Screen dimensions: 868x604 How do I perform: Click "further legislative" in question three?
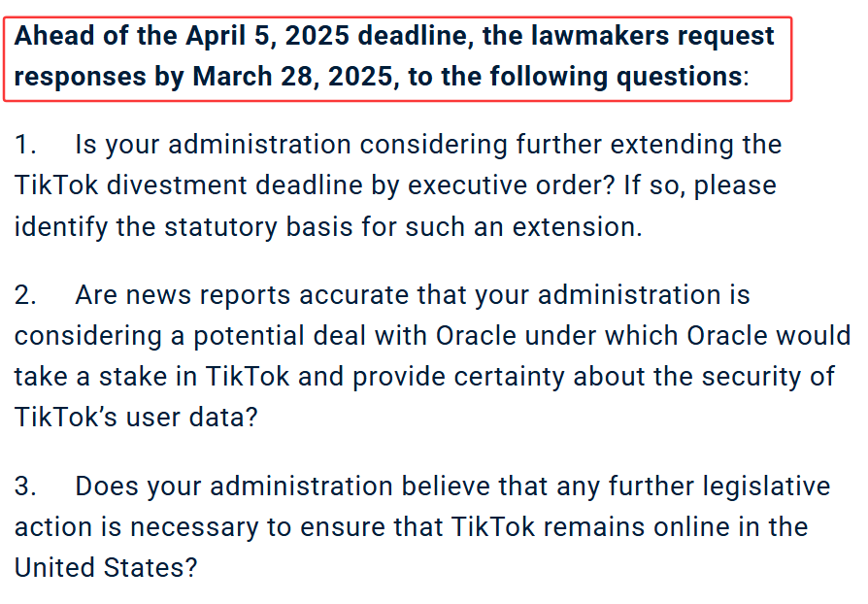point(719,487)
